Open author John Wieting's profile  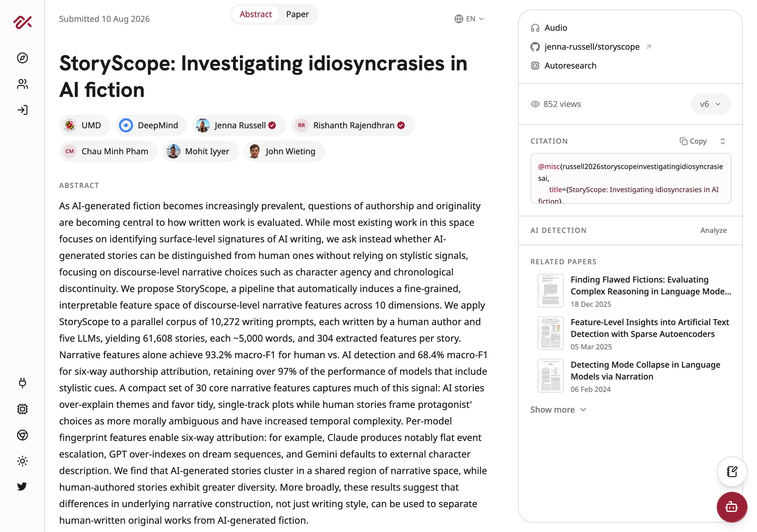click(284, 151)
